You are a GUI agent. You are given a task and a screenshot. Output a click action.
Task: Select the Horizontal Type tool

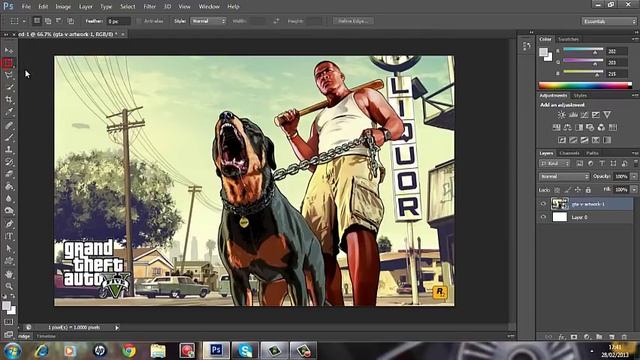(9, 236)
